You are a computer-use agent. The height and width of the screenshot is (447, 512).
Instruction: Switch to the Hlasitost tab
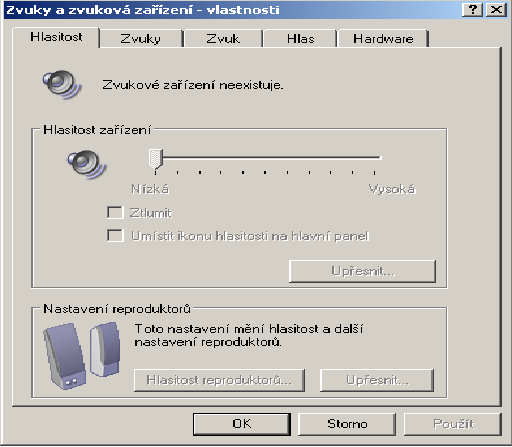point(56,37)
